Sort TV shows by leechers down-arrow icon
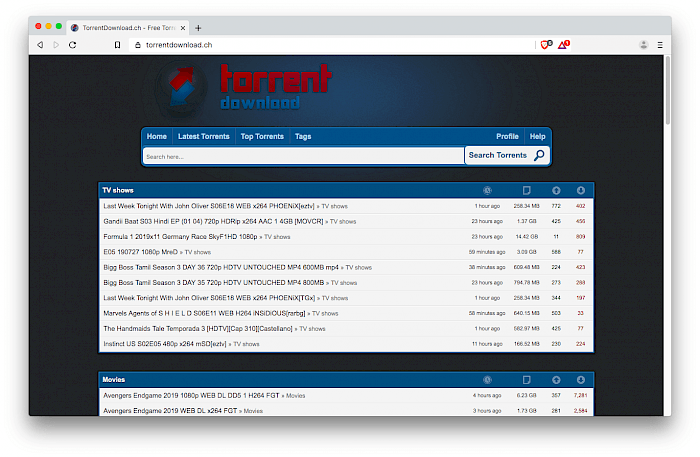Viewport: 700px width, 457px height. 580,191
